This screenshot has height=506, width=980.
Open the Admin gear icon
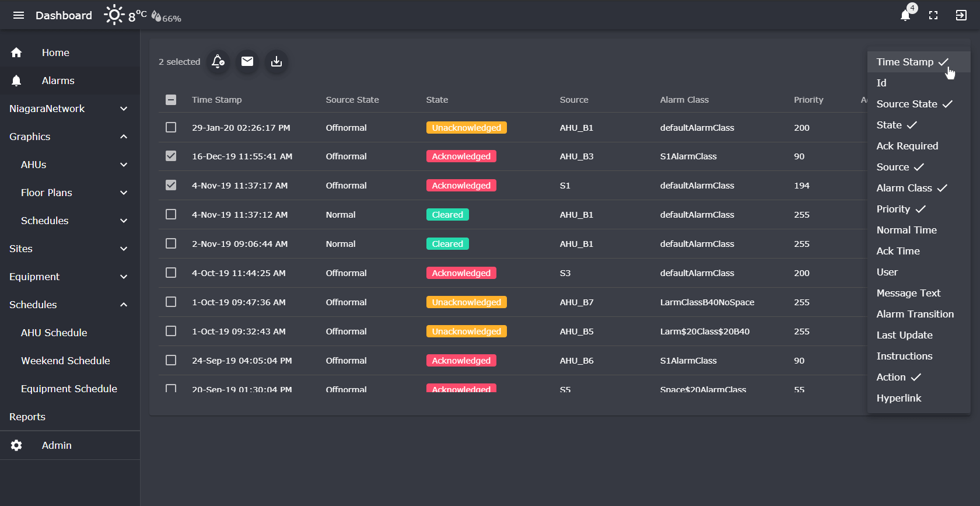pyautogui.click(x=16, y=445)
